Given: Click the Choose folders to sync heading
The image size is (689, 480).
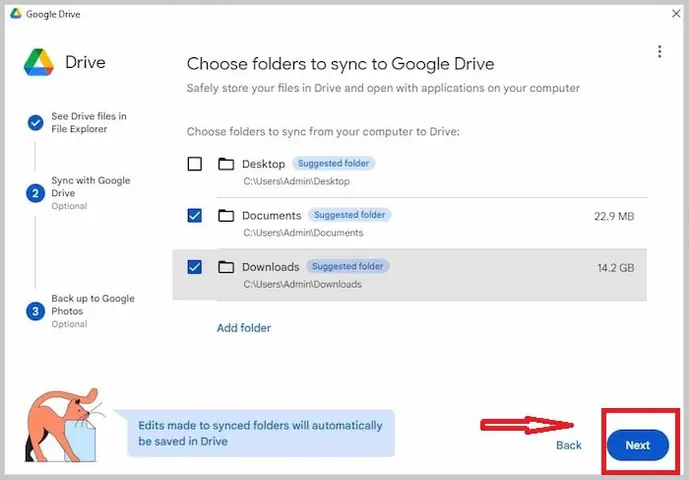Looking at the screenshot, I should click(341, 64).
